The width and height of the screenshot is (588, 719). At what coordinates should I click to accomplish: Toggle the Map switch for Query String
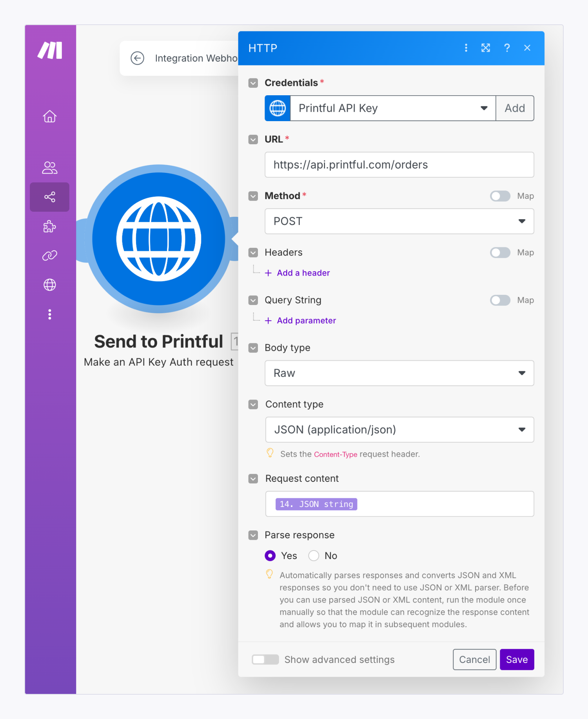[500, 300]
